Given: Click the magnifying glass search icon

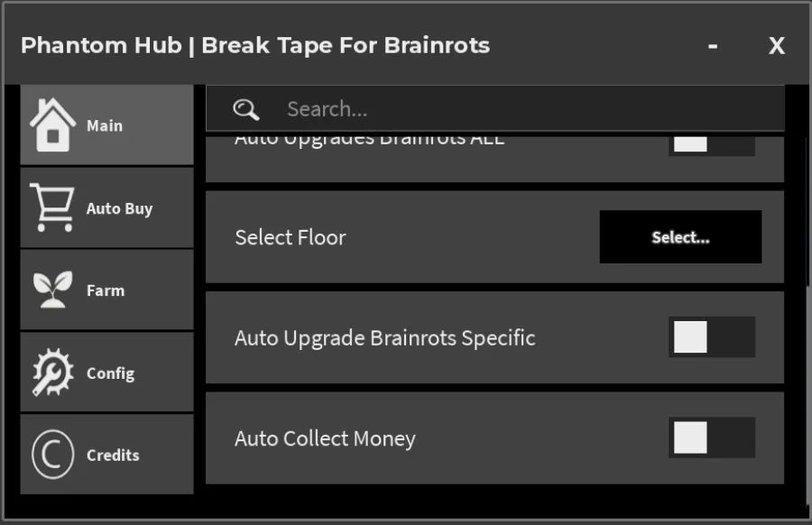Looking at the screenshot, I should point(246,109).
